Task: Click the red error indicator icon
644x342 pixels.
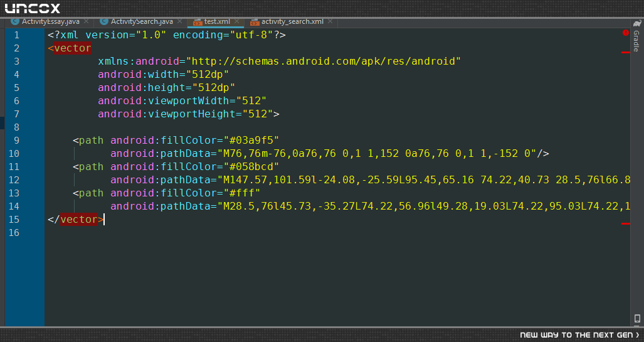Action: (626, 33)
